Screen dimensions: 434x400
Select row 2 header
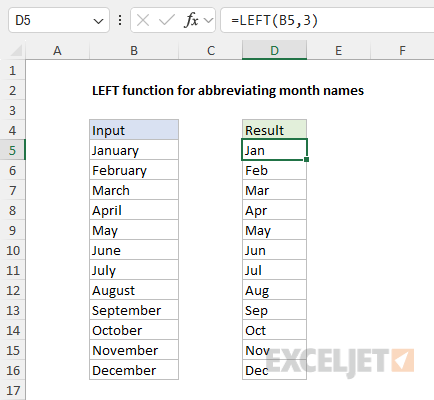13,90
